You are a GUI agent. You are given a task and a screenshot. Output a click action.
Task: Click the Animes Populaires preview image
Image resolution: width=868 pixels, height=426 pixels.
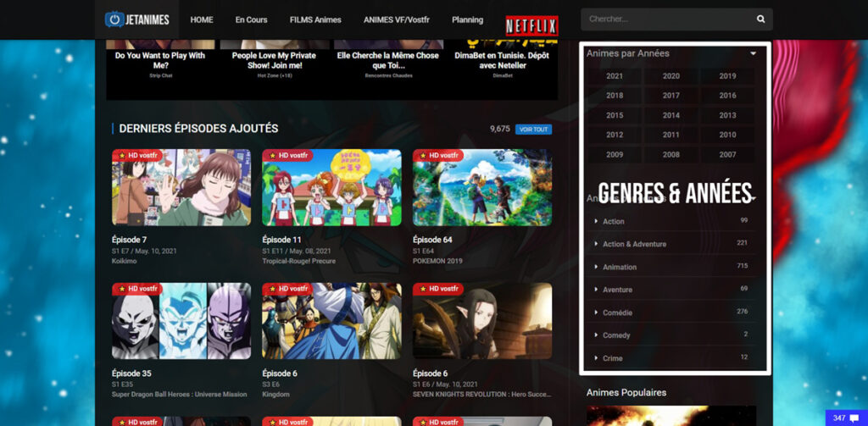click(x=671, y=416)
